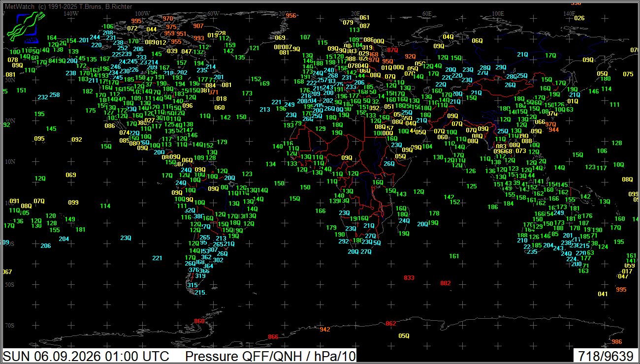Screen dimensions: 640x364
Task: Click the 140W longitude label
Action: coord(71,14)
